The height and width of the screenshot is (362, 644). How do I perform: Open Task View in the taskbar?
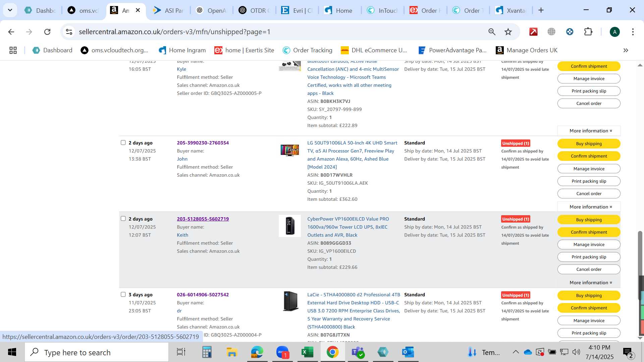coord(181,352)
